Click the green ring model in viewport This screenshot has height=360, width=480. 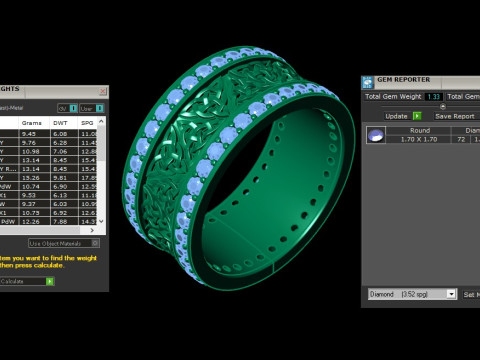pos(237,167)
